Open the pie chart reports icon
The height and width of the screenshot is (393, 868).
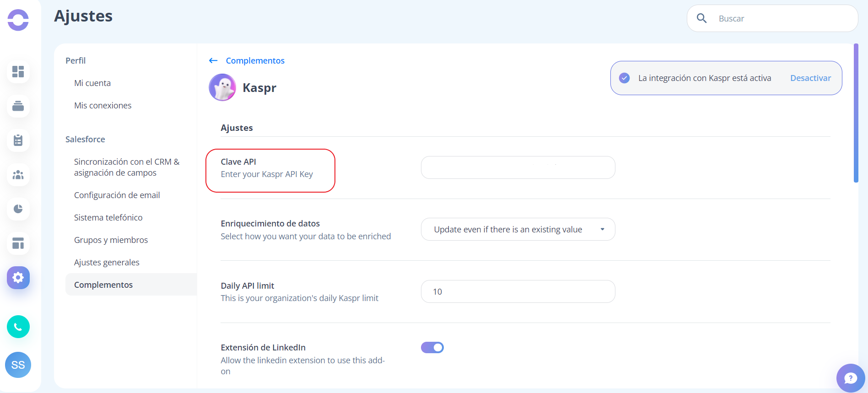click(18, 209)
